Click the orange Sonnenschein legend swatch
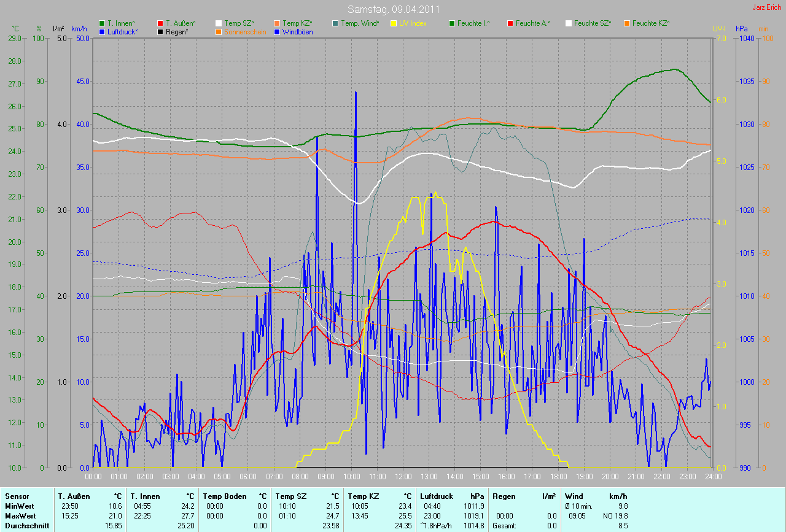Viewport: 786px width, 532px height. [x=219, y=31]
